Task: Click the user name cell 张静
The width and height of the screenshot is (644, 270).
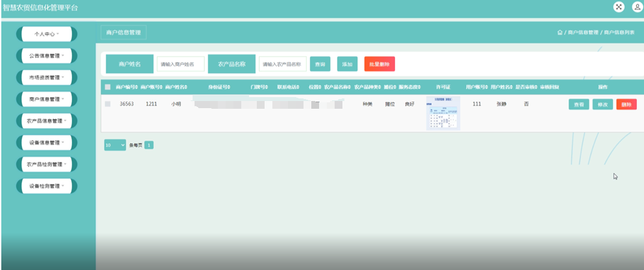Action: (x=501, y=104)
